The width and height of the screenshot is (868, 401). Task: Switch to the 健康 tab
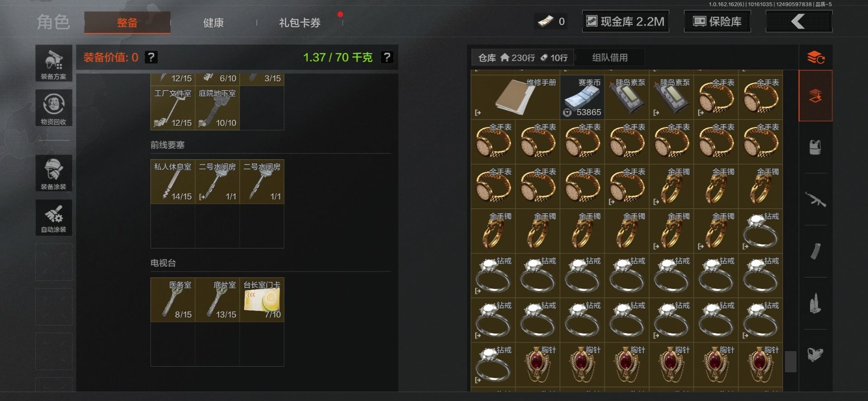pyautogui.click(x=213, y=23)
